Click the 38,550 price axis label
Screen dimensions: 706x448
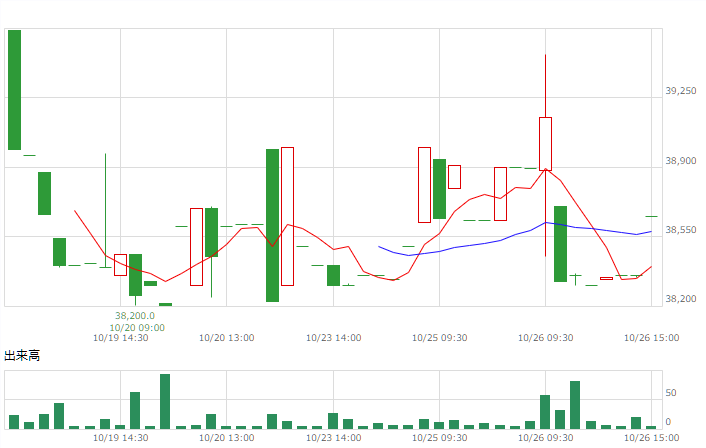(680, 230)
